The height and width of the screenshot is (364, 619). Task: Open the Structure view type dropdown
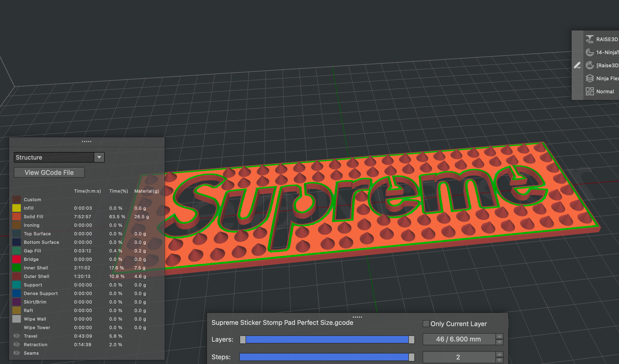pos(99,157)
